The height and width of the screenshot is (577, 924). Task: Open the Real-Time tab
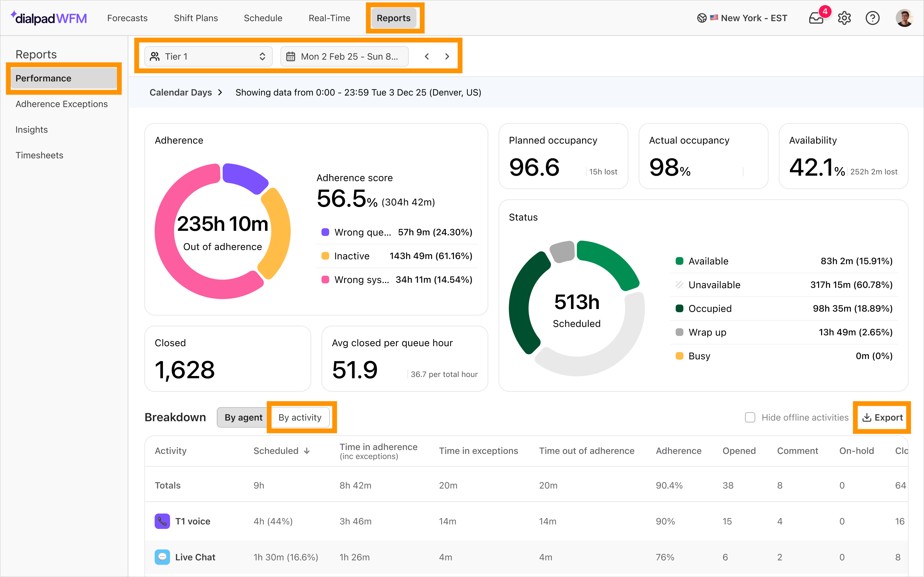329,18
